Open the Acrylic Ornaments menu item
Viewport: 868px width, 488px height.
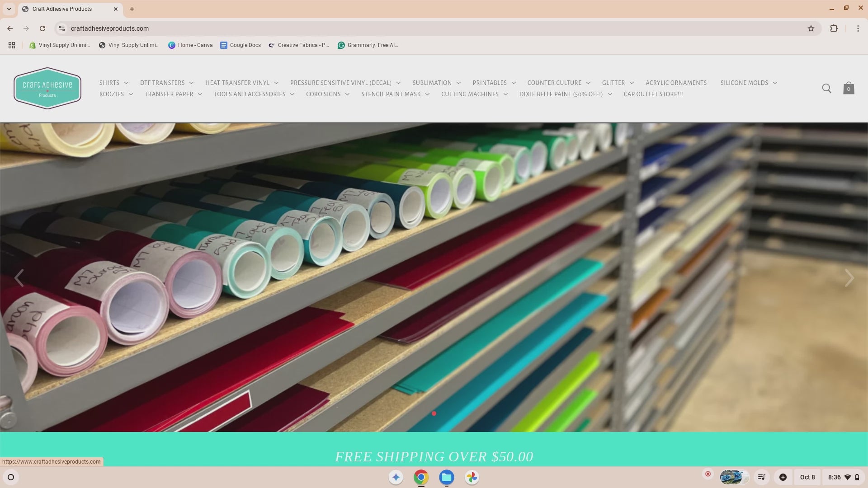point(676,83)
